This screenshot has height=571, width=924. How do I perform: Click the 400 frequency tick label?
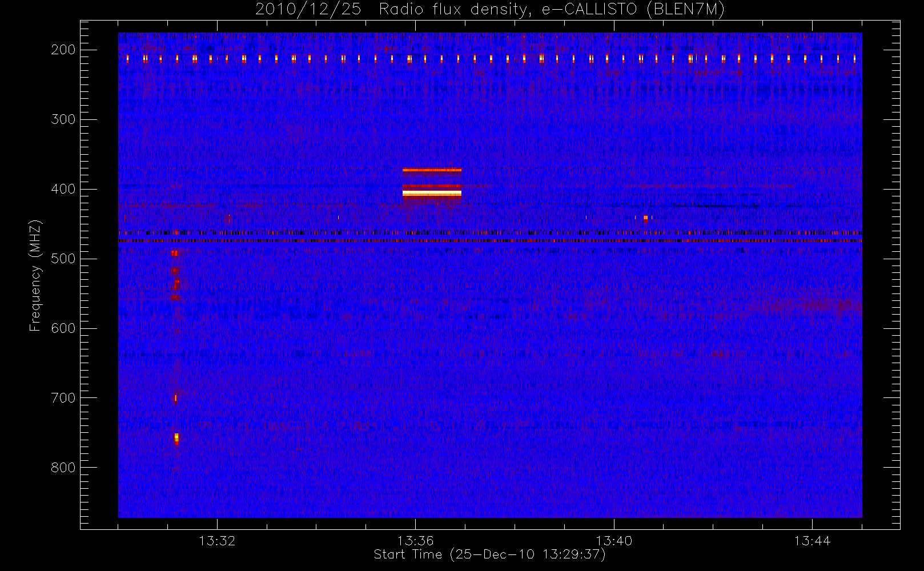pos(63,189)
